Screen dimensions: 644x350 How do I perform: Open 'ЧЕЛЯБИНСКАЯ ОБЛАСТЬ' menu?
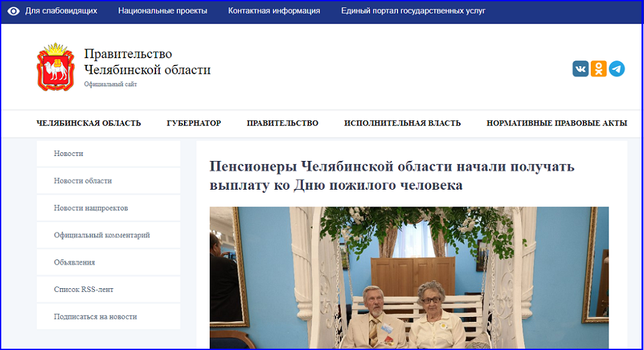point(89,124)
